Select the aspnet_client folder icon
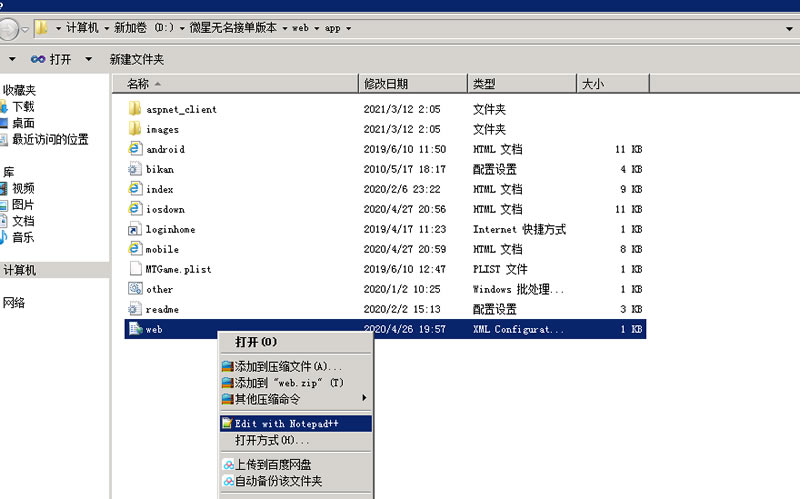The image size is (800, 499). pos(135,109)
